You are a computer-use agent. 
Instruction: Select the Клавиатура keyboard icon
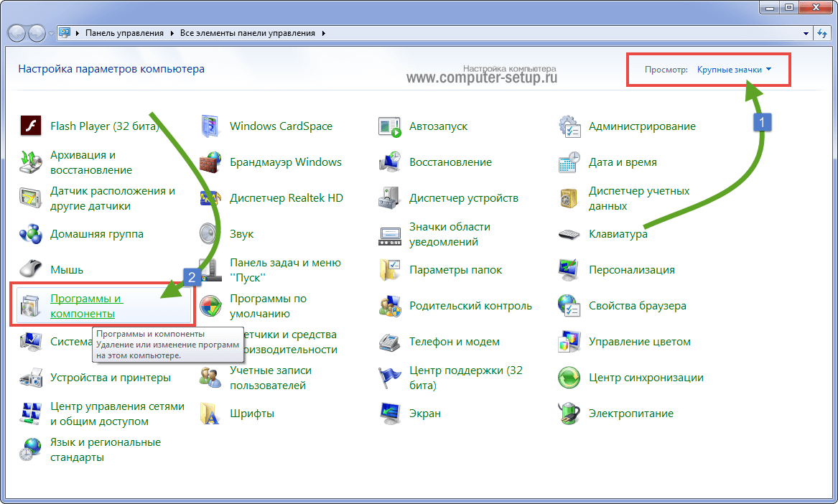pyautogui.click(x=569, y=234)
